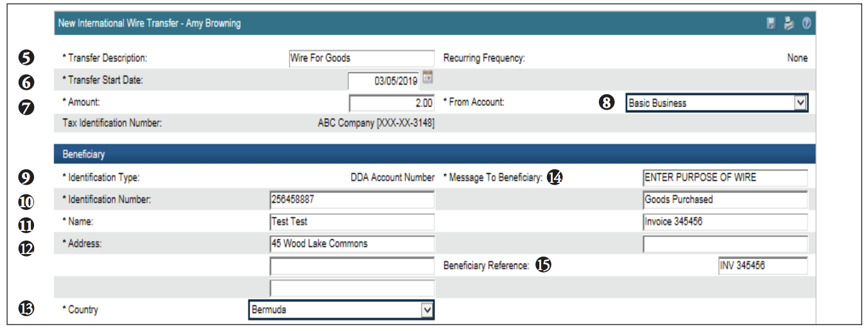The width and height of the screenshot is (868, 331).
Task: Click the Beneficiary section header
Action: point(435,154)
